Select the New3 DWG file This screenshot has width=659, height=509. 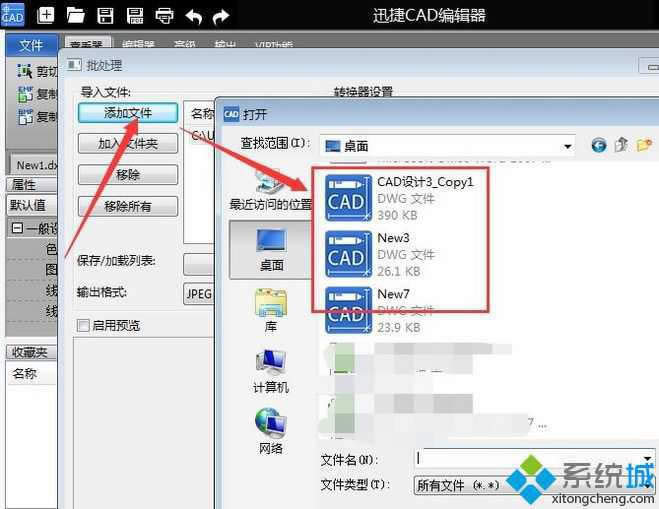click(x=380, y=254)
